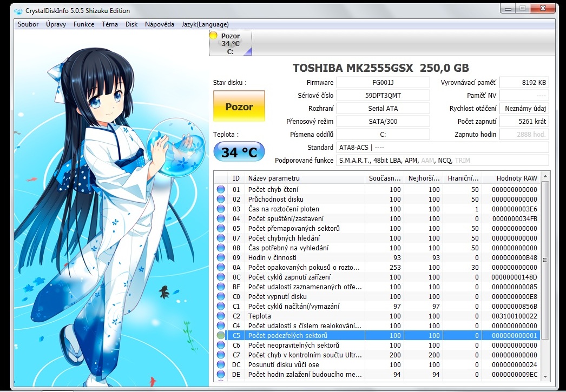Viewport: 566px width, 392px height.
Task: Click the status orb for Počet cyklů načítání/vymazání
Action: click(221, 306)
